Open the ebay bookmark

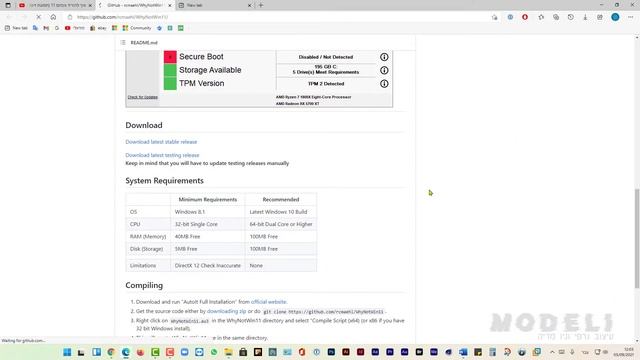click(x=98, y=28)
